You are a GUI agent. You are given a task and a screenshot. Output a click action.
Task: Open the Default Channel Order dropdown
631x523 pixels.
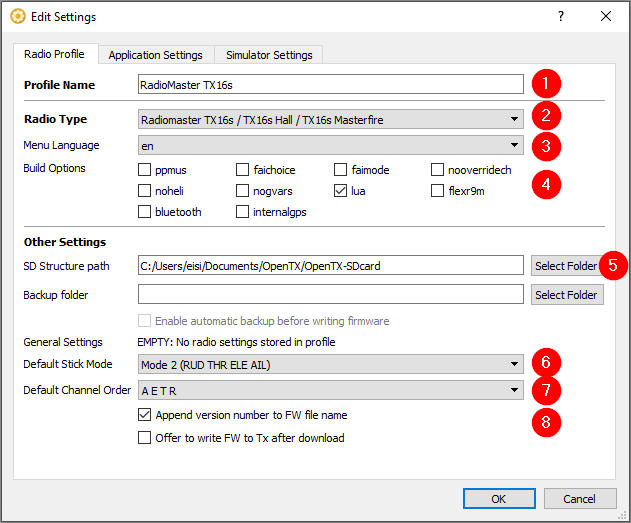point(331,390)
